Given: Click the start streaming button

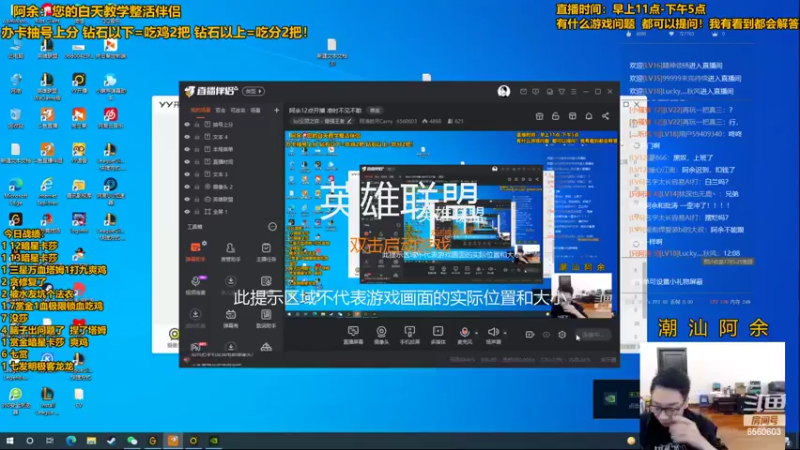Looking at the screenshot, I should click(593, 335).
